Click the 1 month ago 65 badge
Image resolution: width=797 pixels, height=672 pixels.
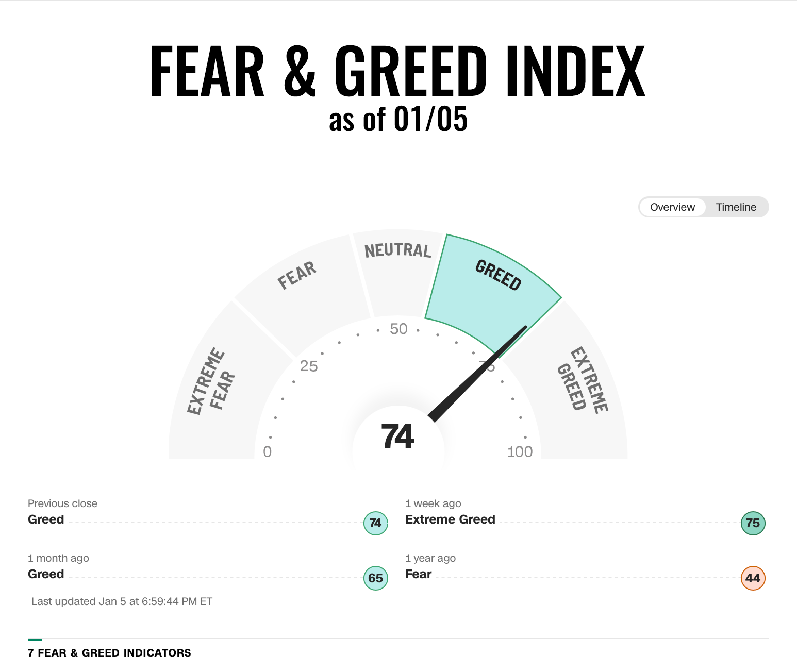click(376, 578)
